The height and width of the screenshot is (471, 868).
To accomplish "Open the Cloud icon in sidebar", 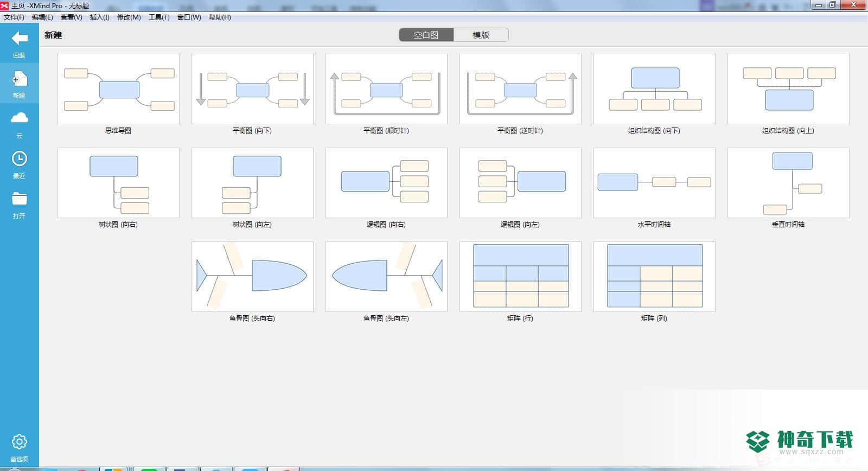I will coord(20,118).
